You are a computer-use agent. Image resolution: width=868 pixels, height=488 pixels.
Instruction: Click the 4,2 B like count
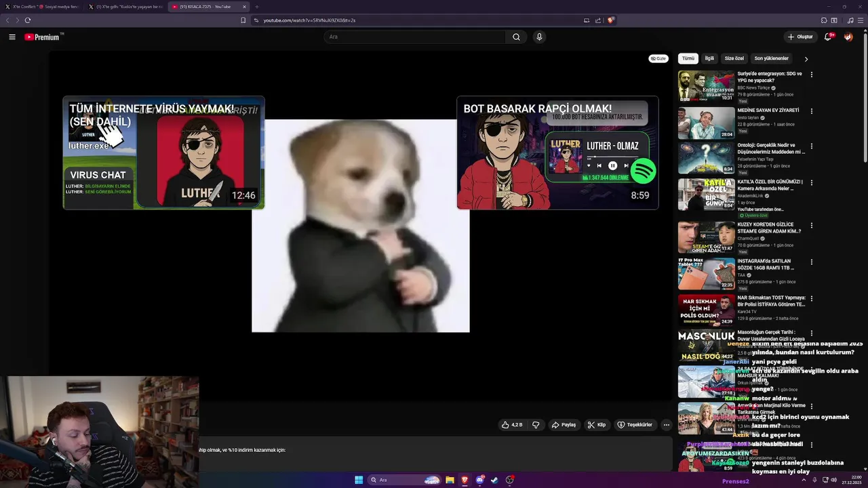(517, 425)
